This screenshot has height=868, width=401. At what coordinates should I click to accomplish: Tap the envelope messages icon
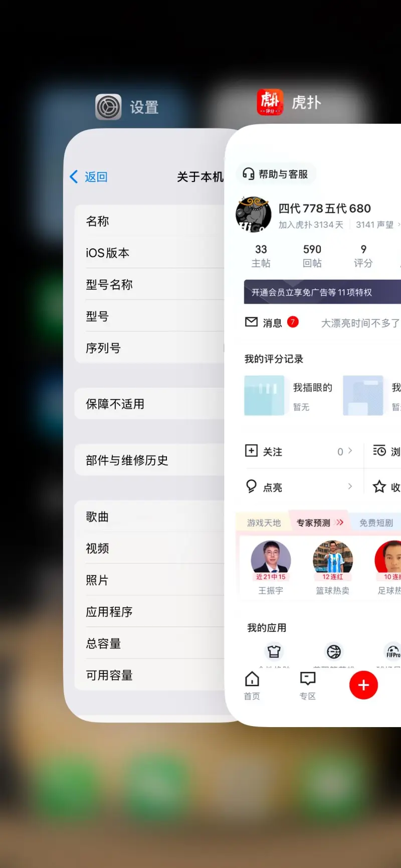tap(251, 322)
